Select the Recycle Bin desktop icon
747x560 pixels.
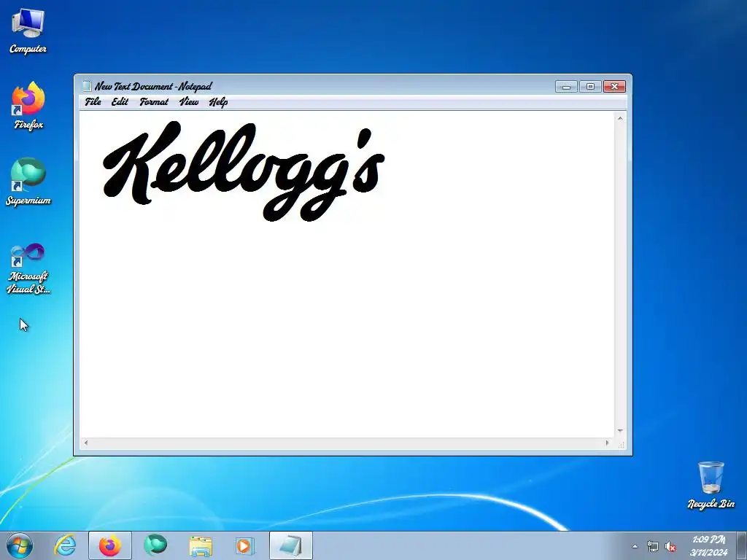pos(711,485)
